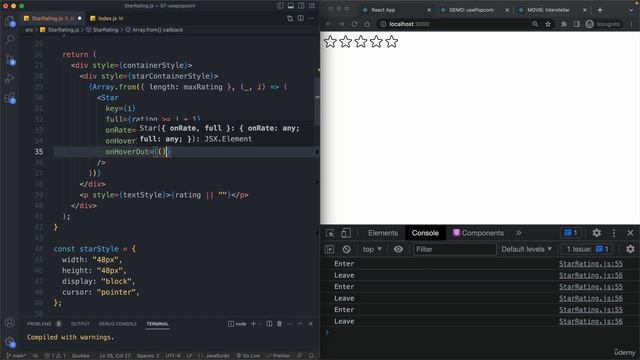
Task: Open the terminal launch profile dropdown arrow
Action: click(260, 324)
